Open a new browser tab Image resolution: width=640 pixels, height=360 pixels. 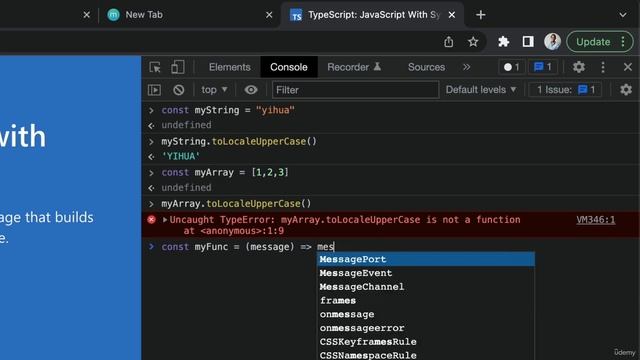click(480, 15)
